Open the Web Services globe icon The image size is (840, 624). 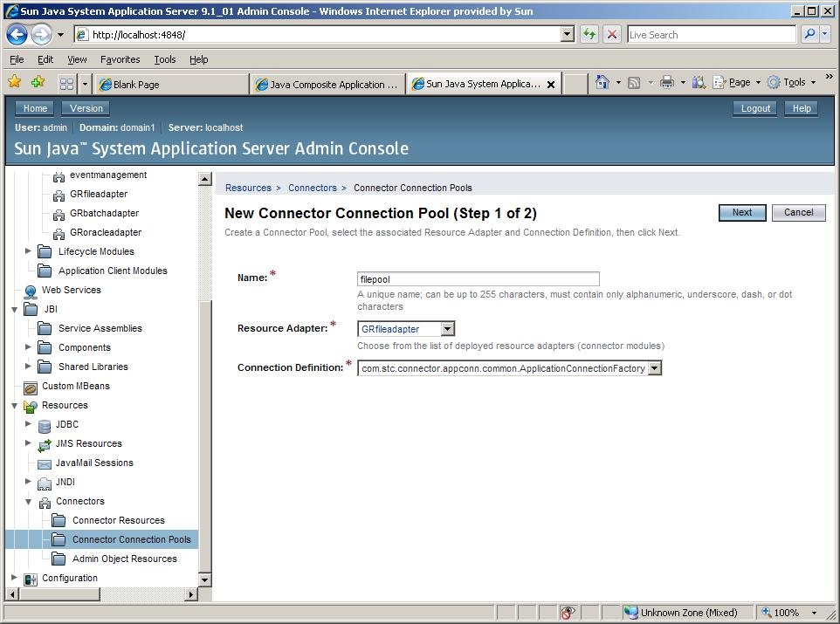(x=31, y=291)
